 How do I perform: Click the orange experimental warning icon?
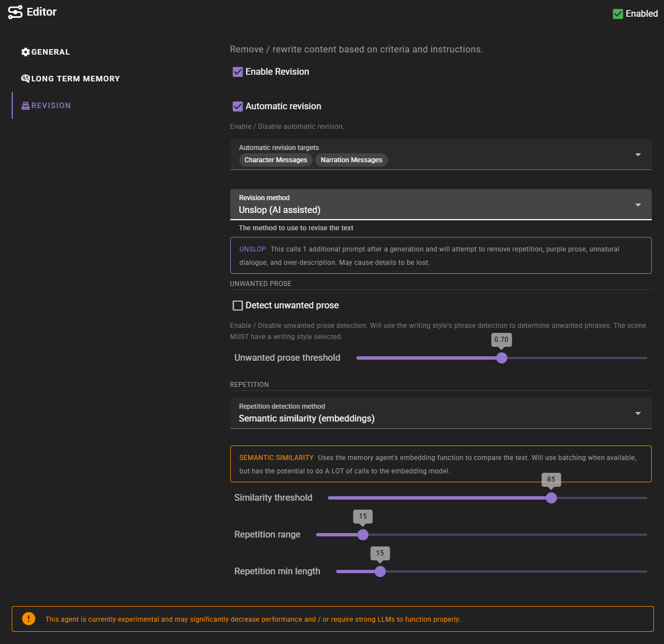(28, 619)
